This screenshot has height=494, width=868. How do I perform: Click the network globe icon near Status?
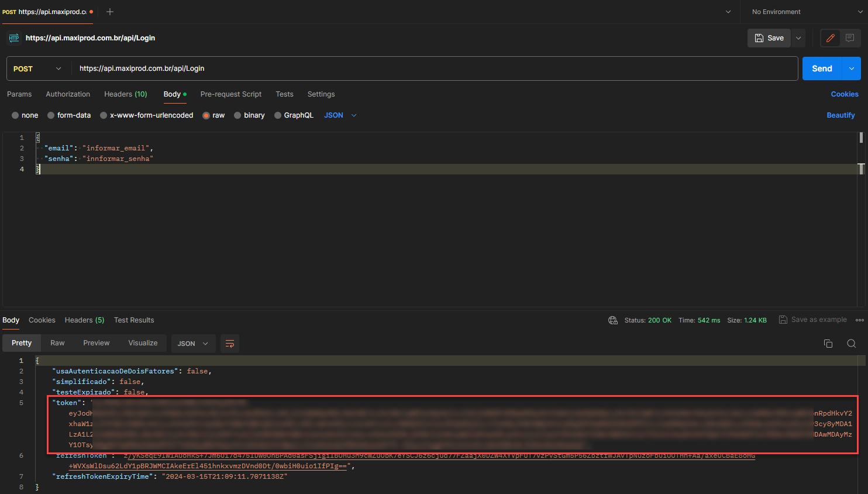(x=612, y=320)
